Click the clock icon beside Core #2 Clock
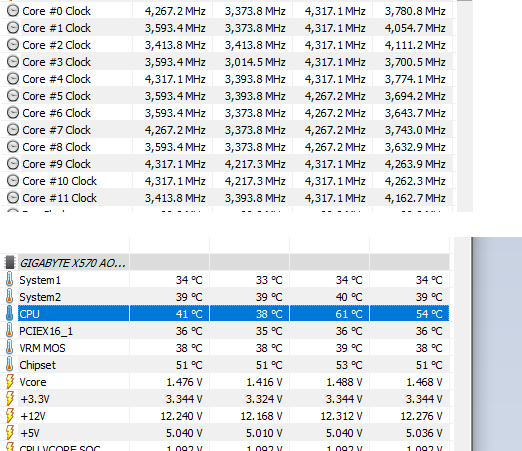This screenshot has height=451, width=522. coord(13,45)
